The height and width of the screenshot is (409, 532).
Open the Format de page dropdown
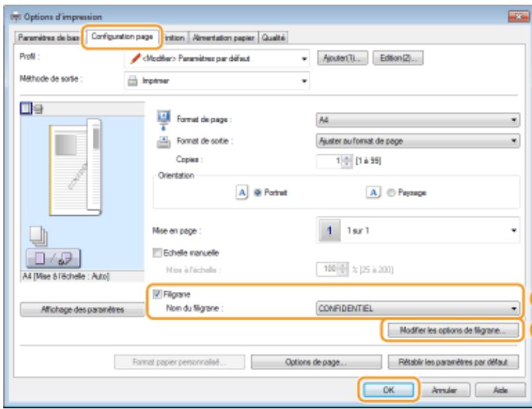[x=417, y=120]
